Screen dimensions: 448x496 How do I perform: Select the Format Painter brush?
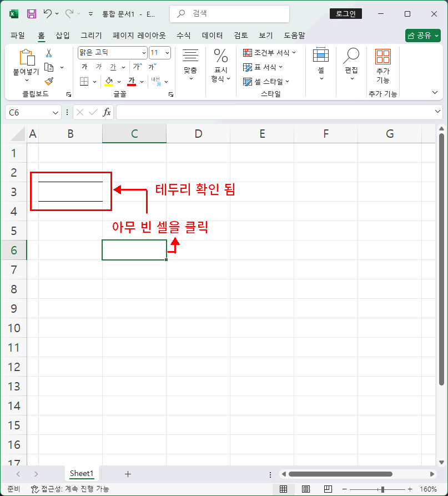(49, 82)
